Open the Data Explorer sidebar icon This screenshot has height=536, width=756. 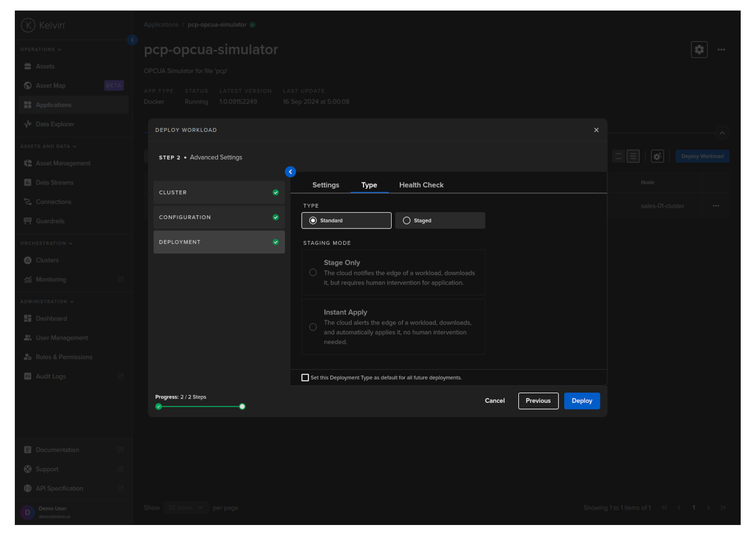[28, 124]
